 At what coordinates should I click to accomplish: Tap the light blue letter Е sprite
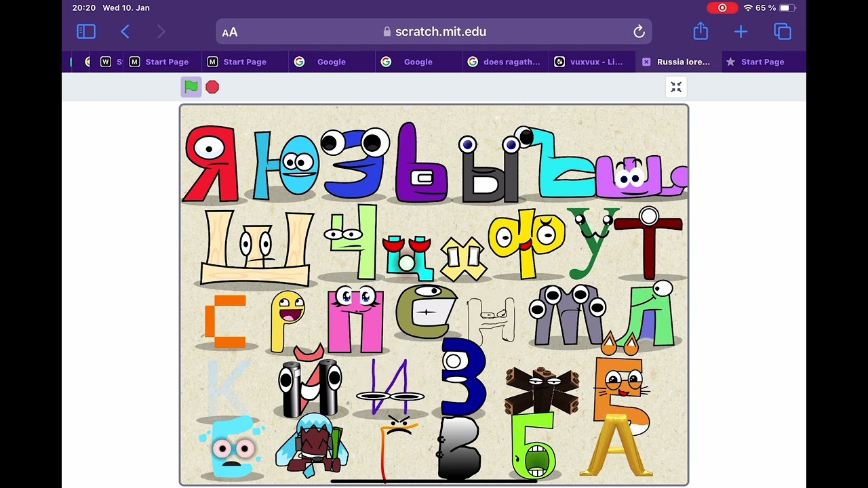point(231,447)
